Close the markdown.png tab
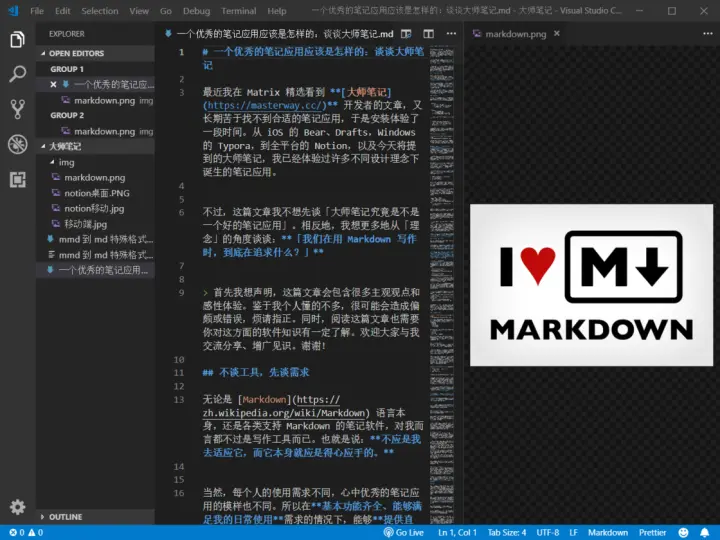This screenshot has height=540, width=720. [x=557, y=34]
